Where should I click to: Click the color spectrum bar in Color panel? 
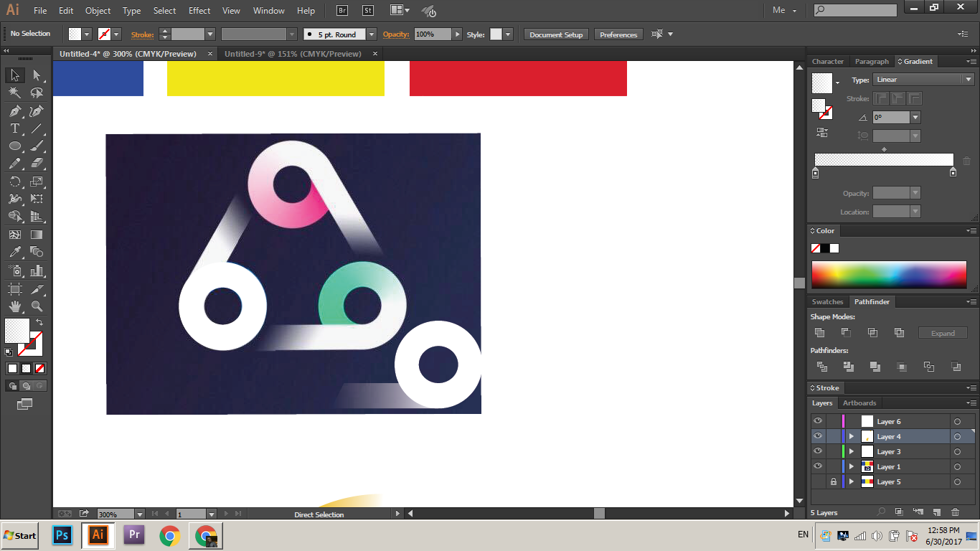(x=889, y=275)
